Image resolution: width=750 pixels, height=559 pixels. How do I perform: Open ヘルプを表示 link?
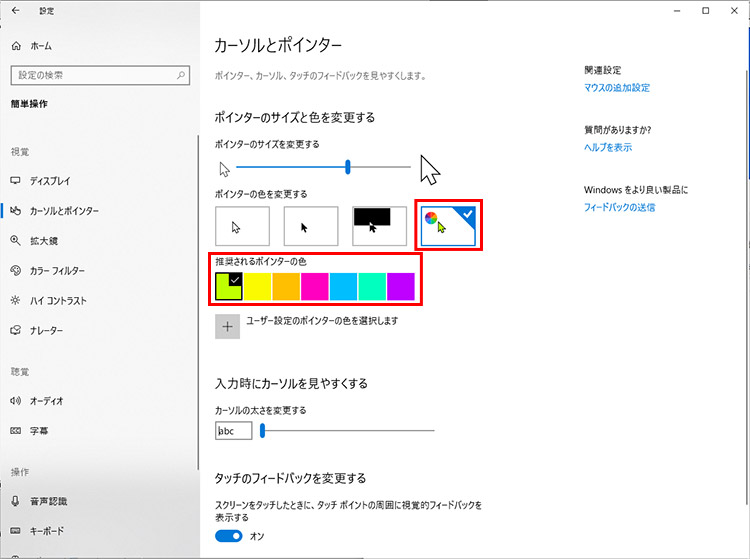click(x=608, y=147)
